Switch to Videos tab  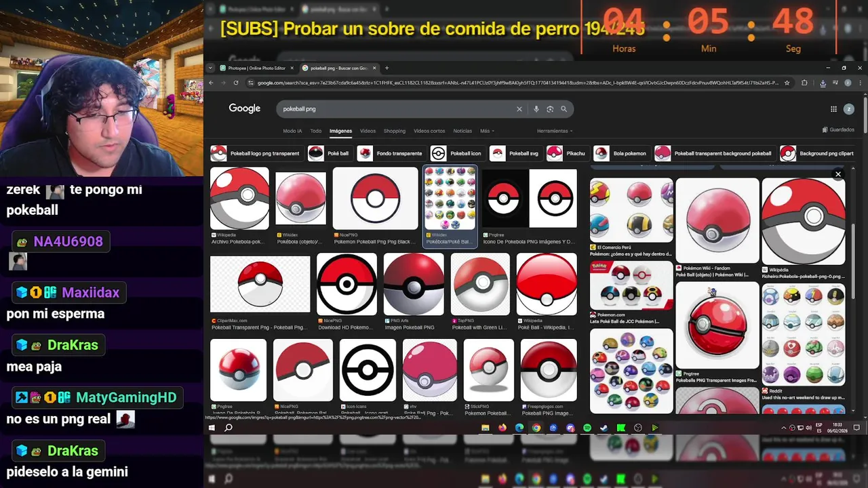tap(368, 131)
